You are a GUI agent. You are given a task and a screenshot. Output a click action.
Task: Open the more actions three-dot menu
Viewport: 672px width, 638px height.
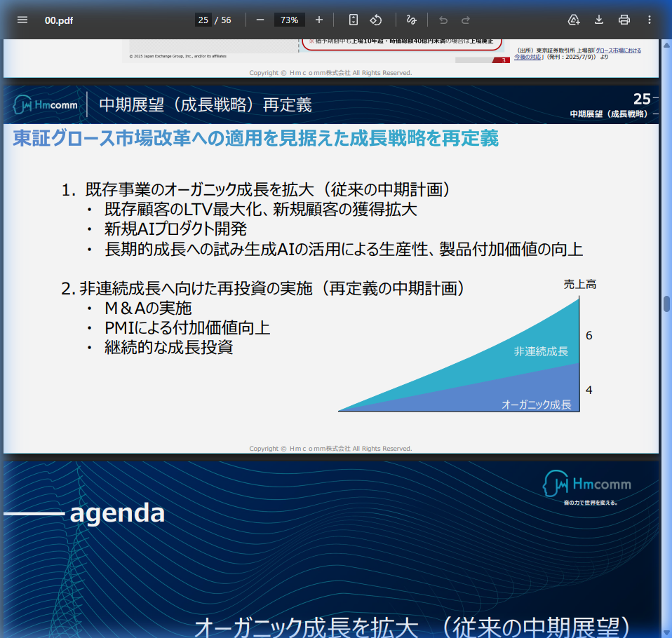(x=650, y=20)
